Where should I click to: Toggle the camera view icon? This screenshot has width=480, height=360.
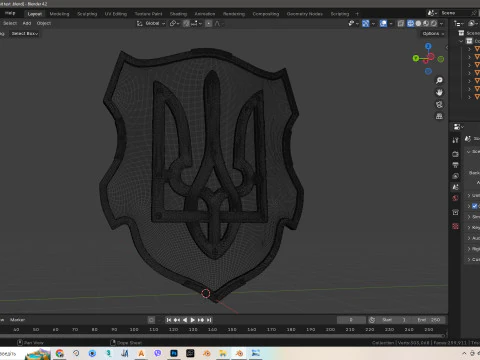(439, 104)
